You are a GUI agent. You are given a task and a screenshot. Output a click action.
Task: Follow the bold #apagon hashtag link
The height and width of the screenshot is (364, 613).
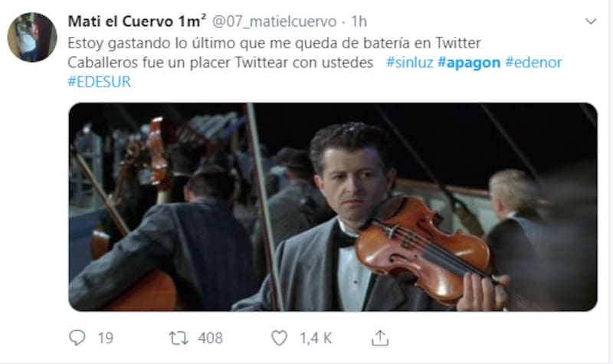tap(469, 62)
